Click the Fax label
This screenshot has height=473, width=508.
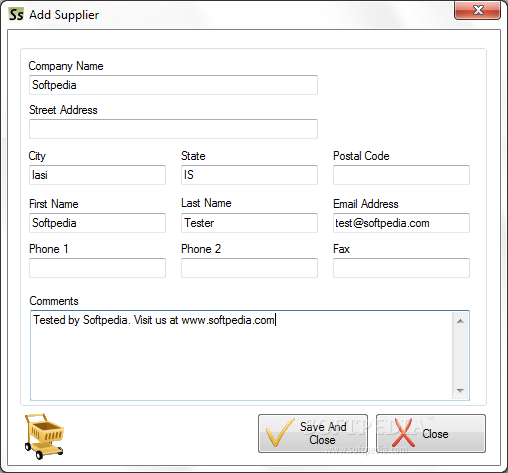pos(341,249)
